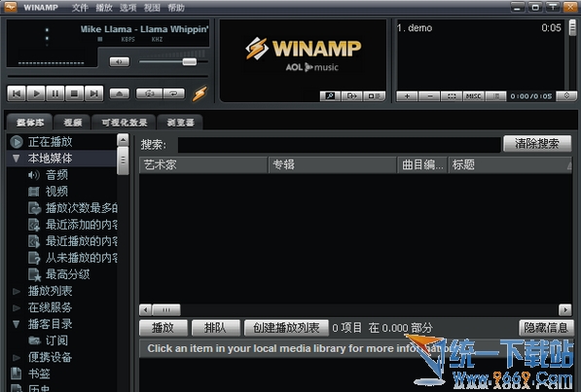Image resolution: width=581 pixels, height=392 pixels.
Task: Collapse the 播客目录 tree node
Action: click(16, 324)
